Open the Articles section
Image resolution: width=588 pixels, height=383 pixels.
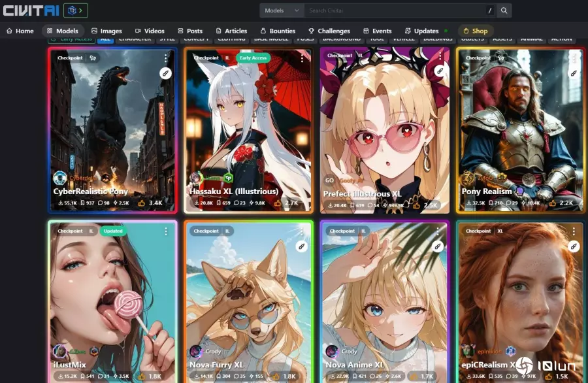231,31
